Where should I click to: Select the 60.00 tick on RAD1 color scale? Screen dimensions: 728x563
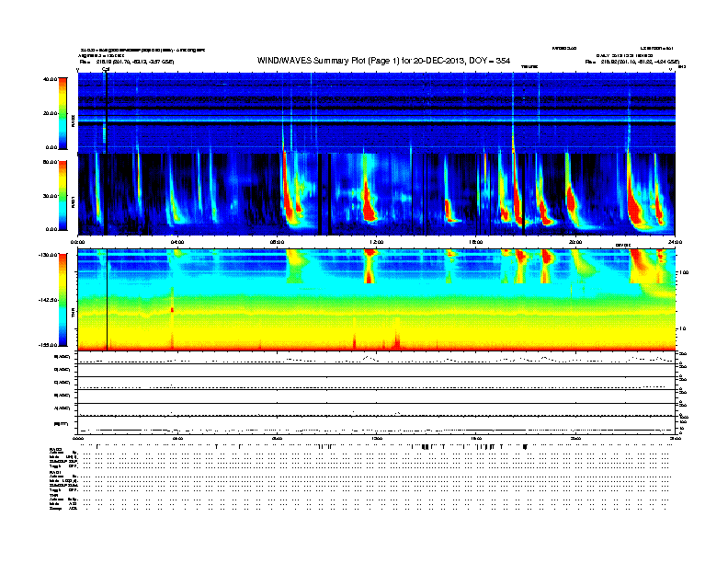51,162
